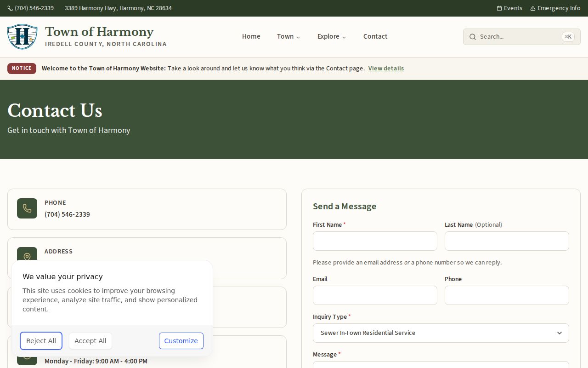Click phone number (704) 546-2339 in top bar
Image resolution: width=588 pixels, height=368 pixels.
34,8
